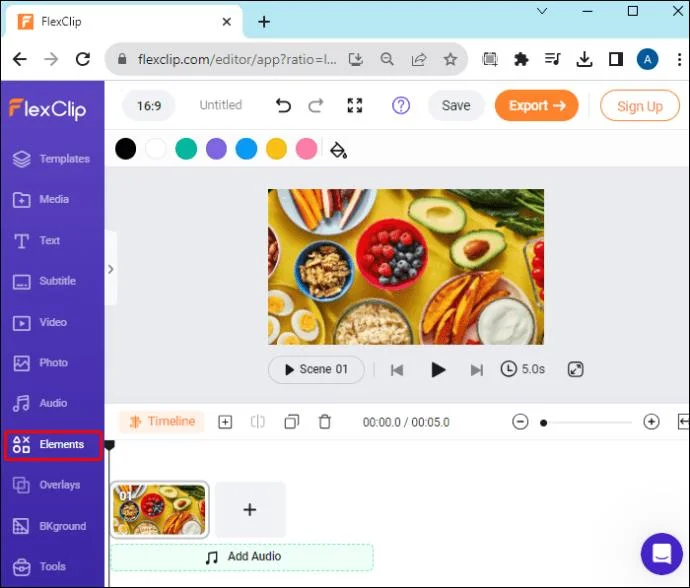Click the orange Export button
This screenshot has width=690, height=588.
click(x=536, y=106)
